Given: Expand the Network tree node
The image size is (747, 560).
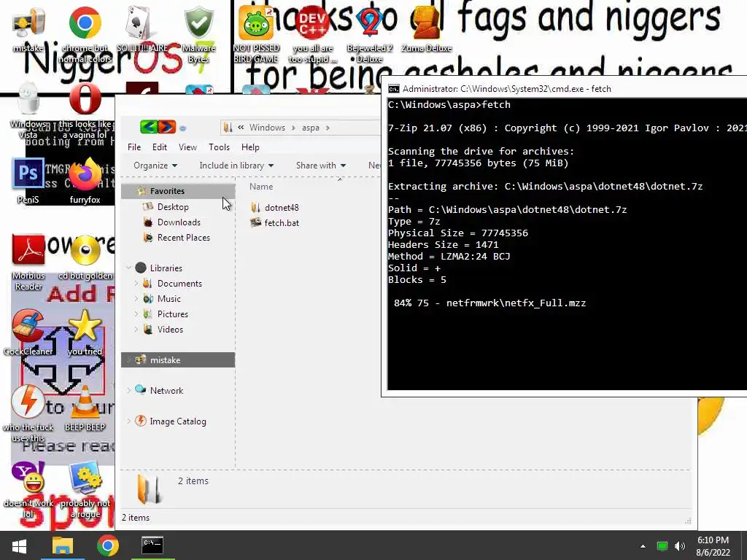Looking at the screenshot, I should [128, 391].
